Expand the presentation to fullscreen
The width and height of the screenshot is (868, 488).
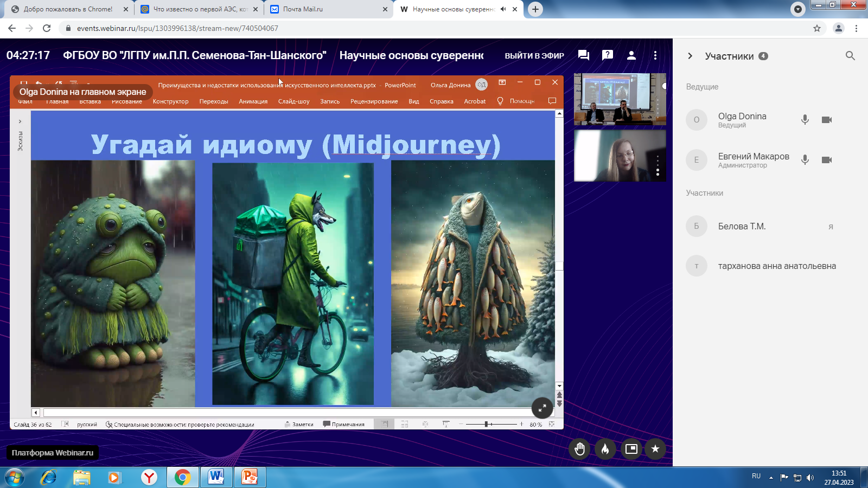pos(542,408)
